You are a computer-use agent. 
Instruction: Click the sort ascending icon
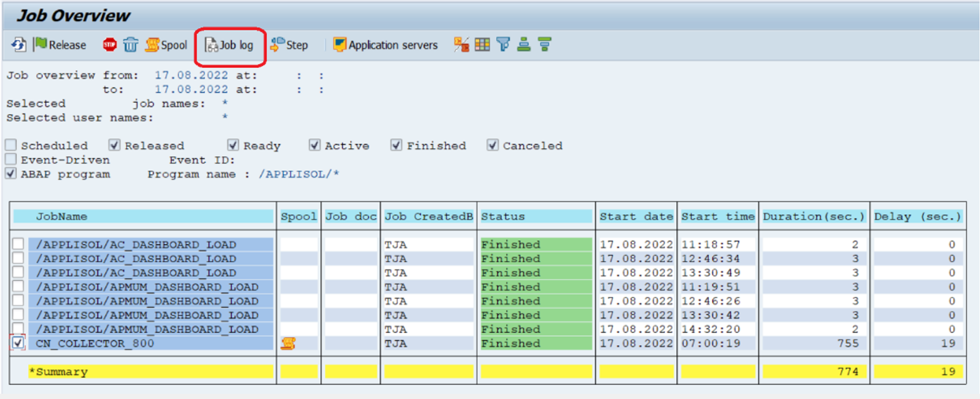point(524,45)
